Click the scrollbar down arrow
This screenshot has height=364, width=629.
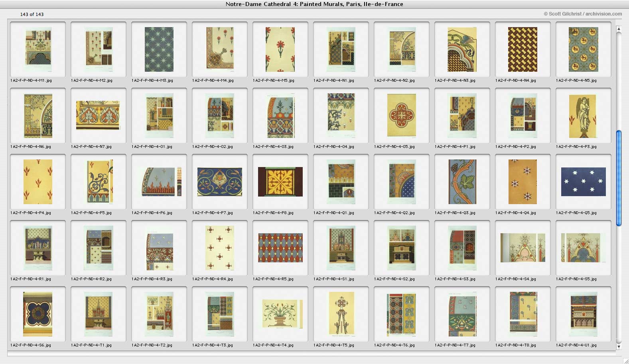coord(619,346)
